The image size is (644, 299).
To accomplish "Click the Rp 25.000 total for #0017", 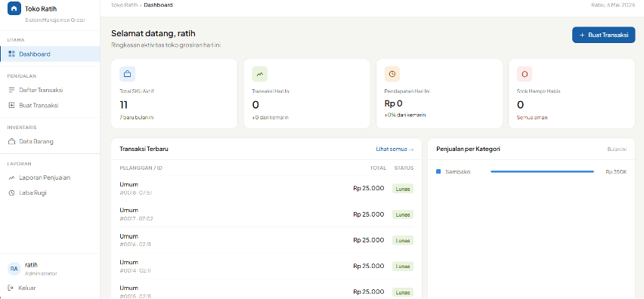I will coord(369,214).
